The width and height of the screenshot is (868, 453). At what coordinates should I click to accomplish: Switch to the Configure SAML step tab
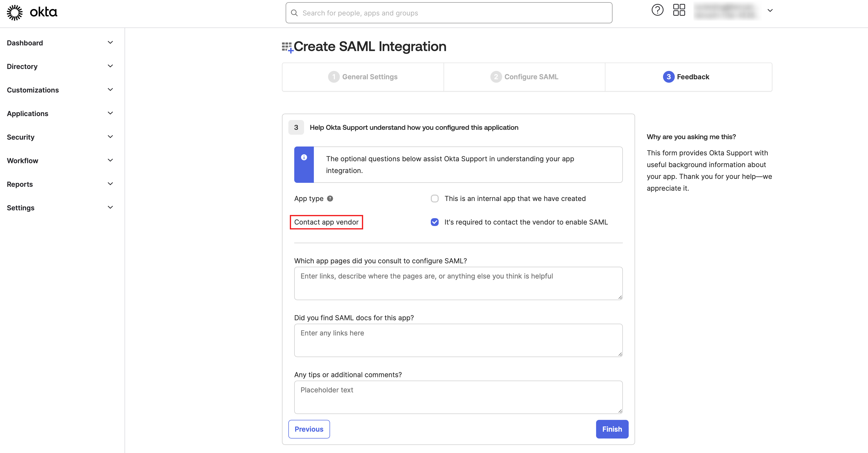tap(524, 77)
